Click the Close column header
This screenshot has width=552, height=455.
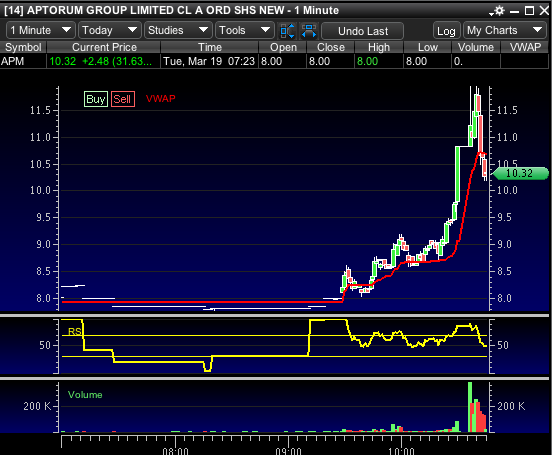tap(331, 47)
